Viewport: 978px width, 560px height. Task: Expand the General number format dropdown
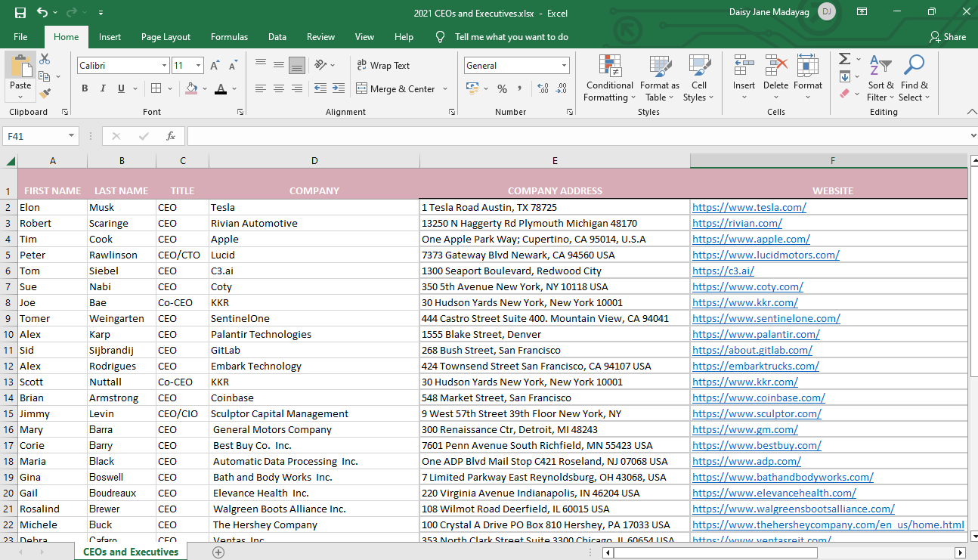point(564,66)
